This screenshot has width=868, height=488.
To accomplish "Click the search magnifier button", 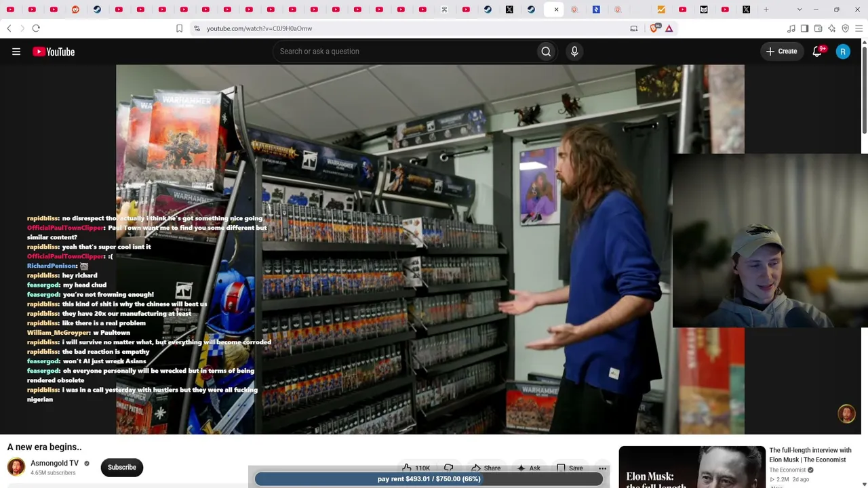I will (546, 52).
